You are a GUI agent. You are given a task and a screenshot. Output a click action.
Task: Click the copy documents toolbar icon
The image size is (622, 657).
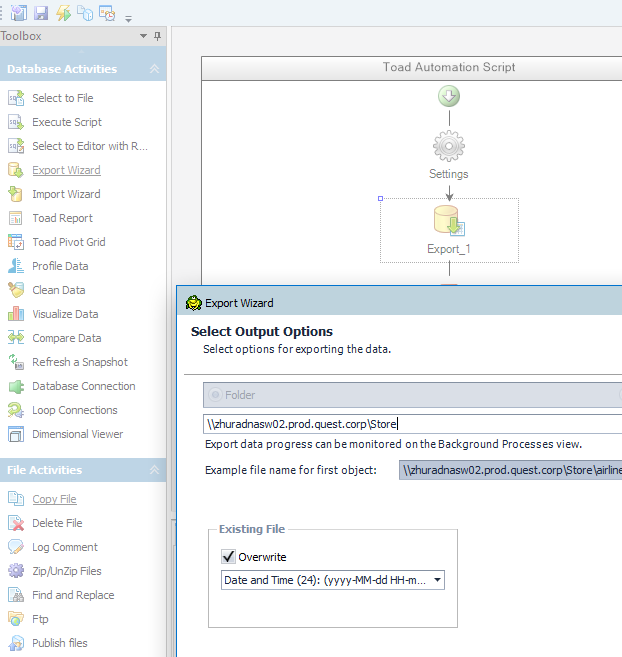85,13
